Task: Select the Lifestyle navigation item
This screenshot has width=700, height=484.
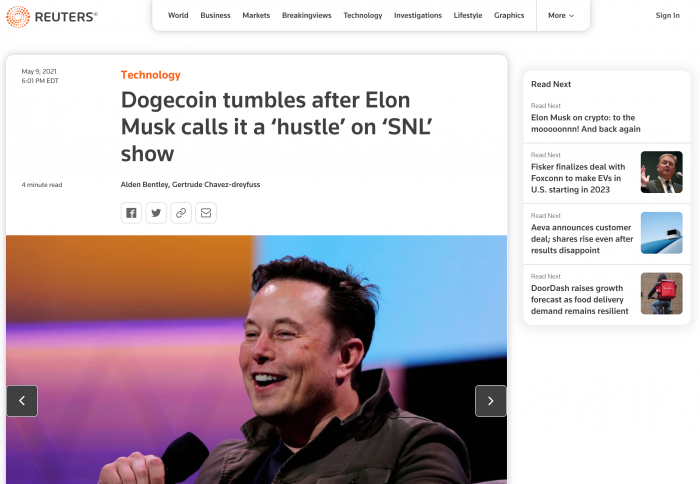Action: tap(468, 16)
